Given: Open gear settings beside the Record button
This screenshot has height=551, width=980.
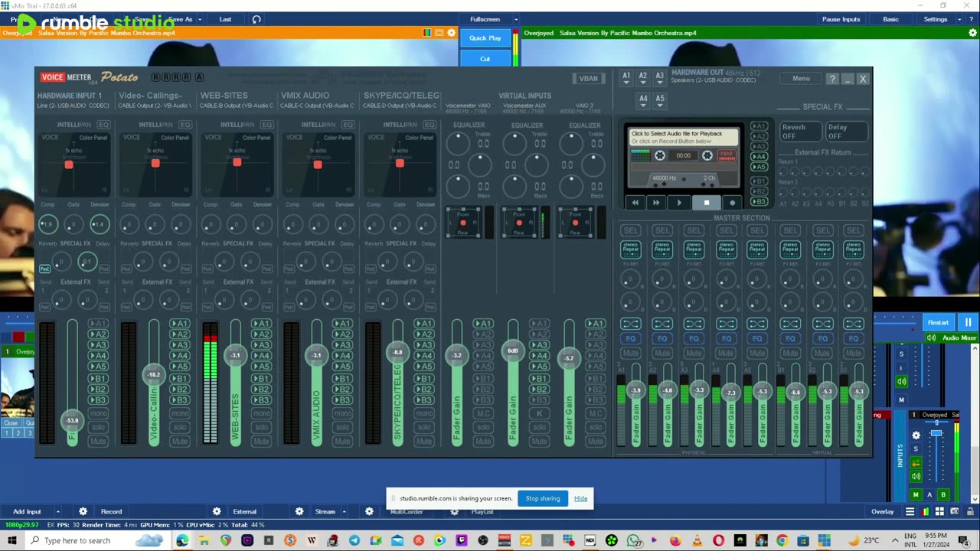Looking at the screenshot, I should [217, 511].
